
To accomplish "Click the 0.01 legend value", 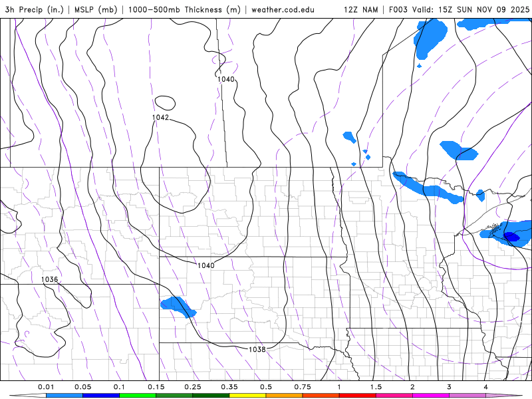I will click(46, 387).
